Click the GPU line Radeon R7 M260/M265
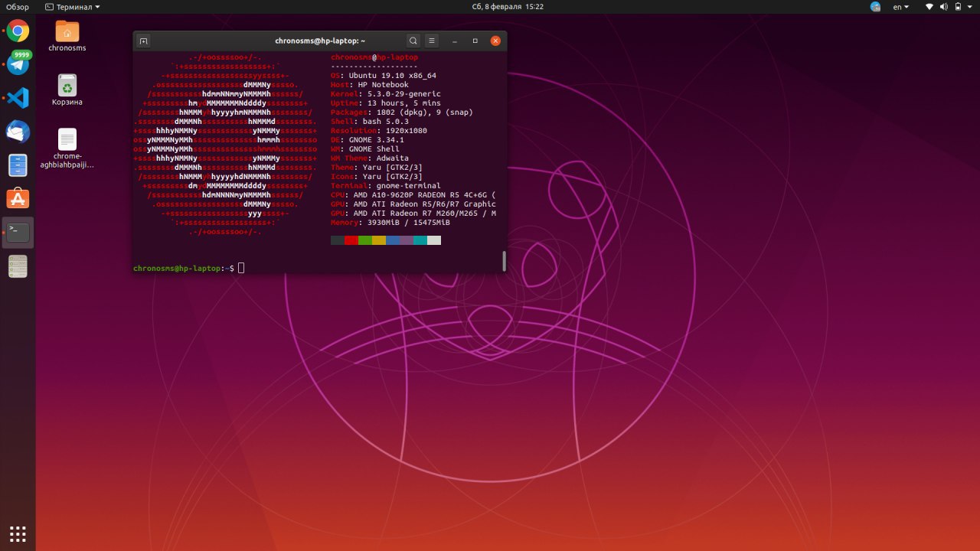This screenshot has width=980, height=551. click(x=413, y=214)
